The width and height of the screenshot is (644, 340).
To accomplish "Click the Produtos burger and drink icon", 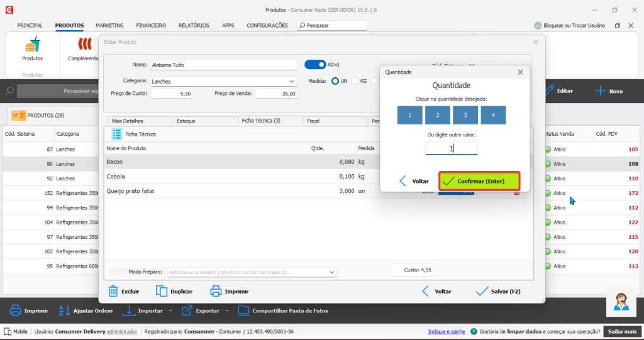I will click(32, 45).
